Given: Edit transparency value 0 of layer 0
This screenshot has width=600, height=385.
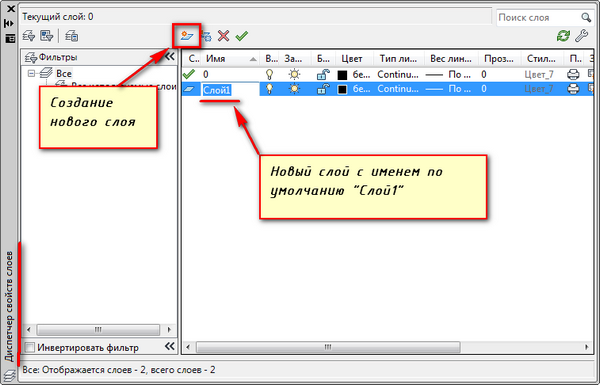Looking at the screenshot, I should coord(484,74).
